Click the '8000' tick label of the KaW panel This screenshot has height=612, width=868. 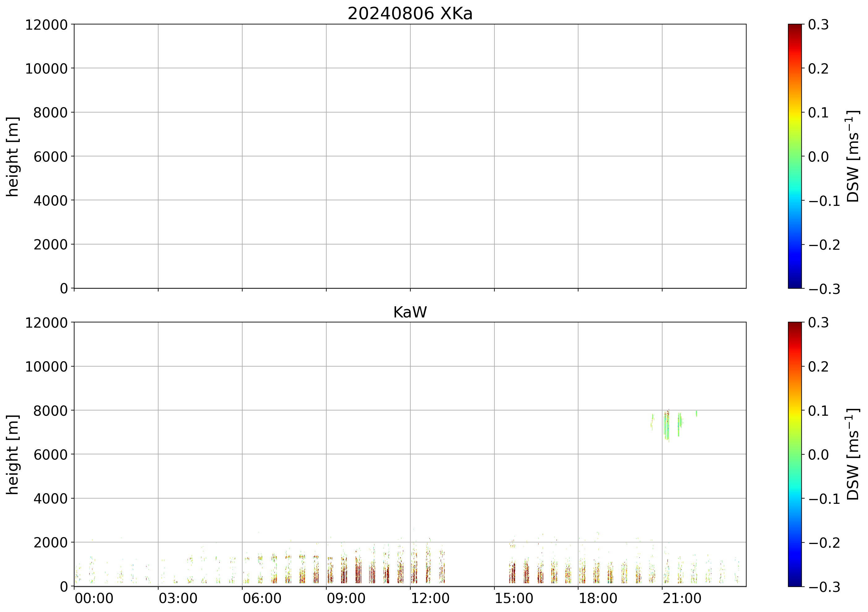[x=50, y=410]
